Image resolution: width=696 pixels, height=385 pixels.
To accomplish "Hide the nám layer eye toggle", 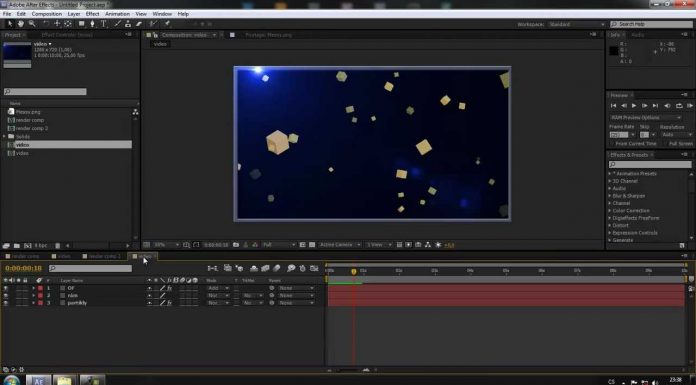I will pyautogui.click(x=6, y=295).
